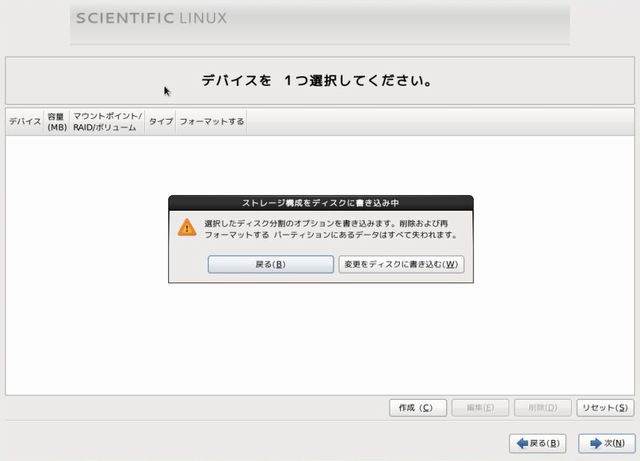Click the right arrow icon on 次(N)

[x=595, y=443]
